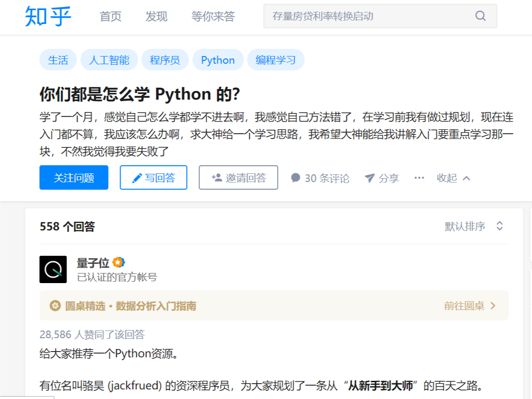532x399 pixels.
Task: Click the search magnifier icon
Action: coord(480,16)
